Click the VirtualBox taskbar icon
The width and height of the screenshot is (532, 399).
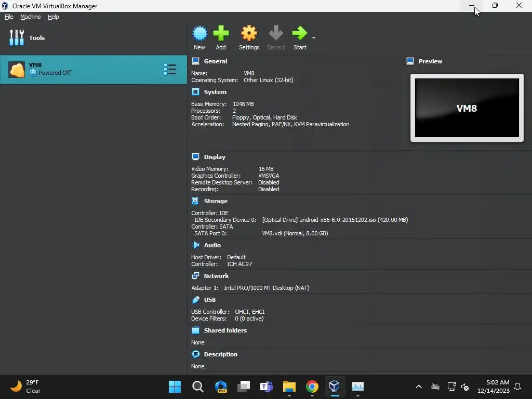pyautogui.click(x=335, y=387)
